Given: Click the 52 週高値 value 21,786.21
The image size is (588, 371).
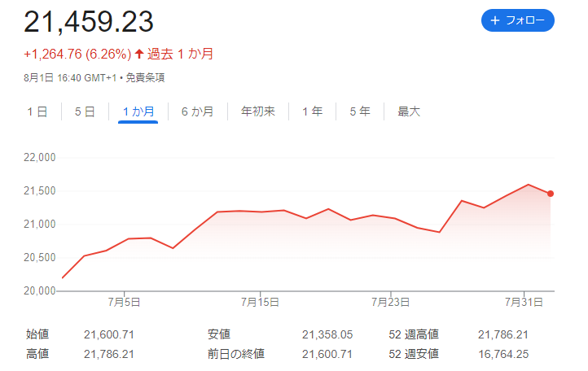Looking at the screenshot, I should pyautogui.click(x=502, y=334).
